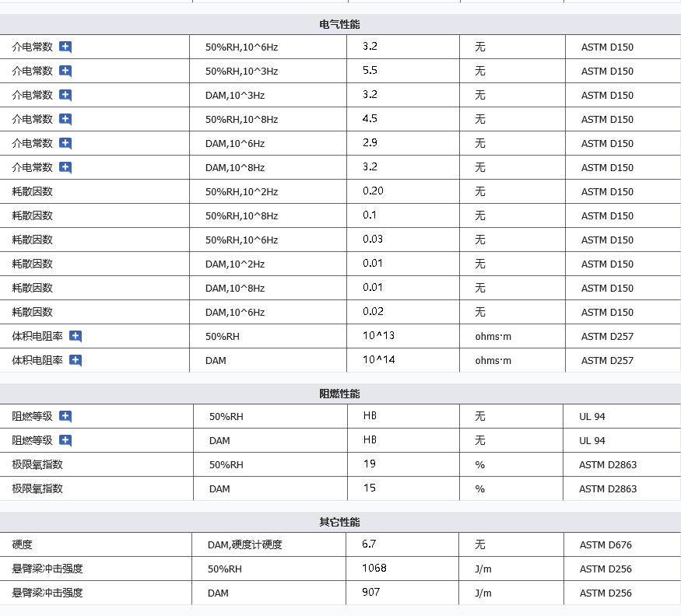
Task: Click % unit in 极限氧指数 50%RH row
Action: [480, 465]
